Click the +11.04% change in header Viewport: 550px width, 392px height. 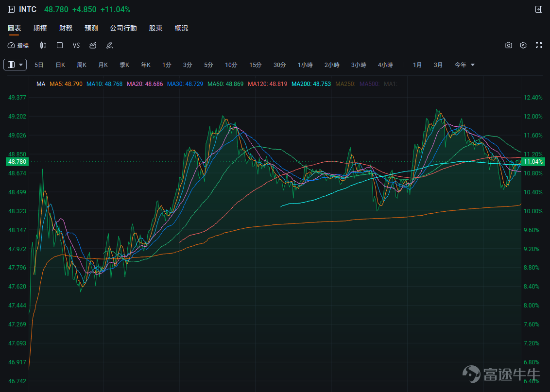(x=116, y=9)
